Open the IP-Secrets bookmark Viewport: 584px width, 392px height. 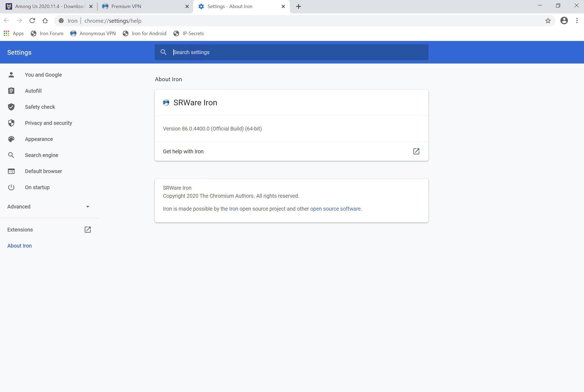(x=189, y=33)
